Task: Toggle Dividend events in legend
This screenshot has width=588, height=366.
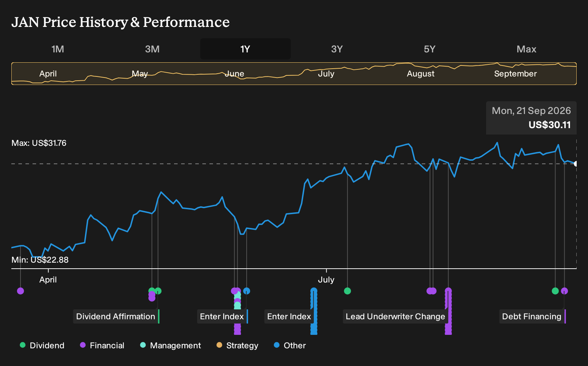Action: click(42, 345)
